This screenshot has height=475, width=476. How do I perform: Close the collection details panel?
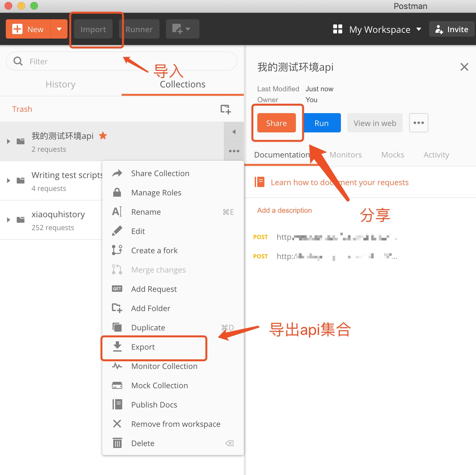(464, 67)
